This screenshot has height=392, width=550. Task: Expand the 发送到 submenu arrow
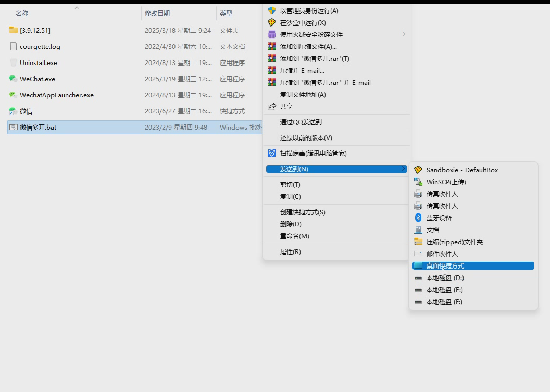[x=403, y=169]
